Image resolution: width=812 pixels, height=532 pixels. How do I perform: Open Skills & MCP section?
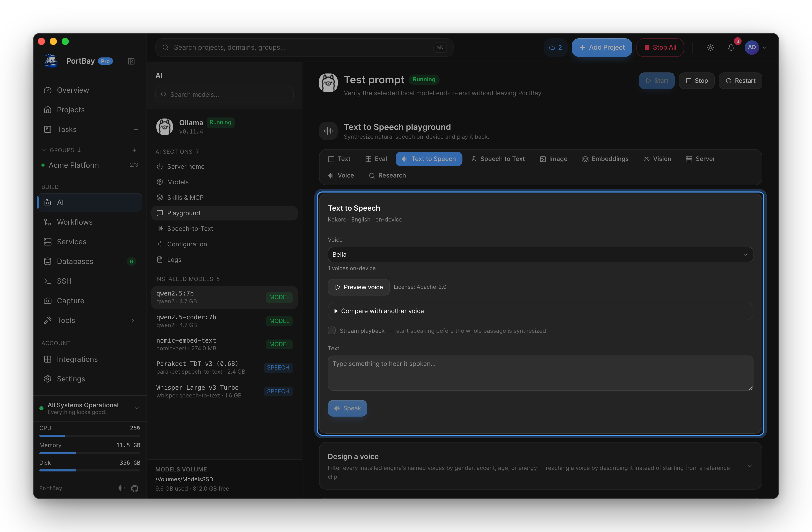pyautogui.click(x=224, y=197)
